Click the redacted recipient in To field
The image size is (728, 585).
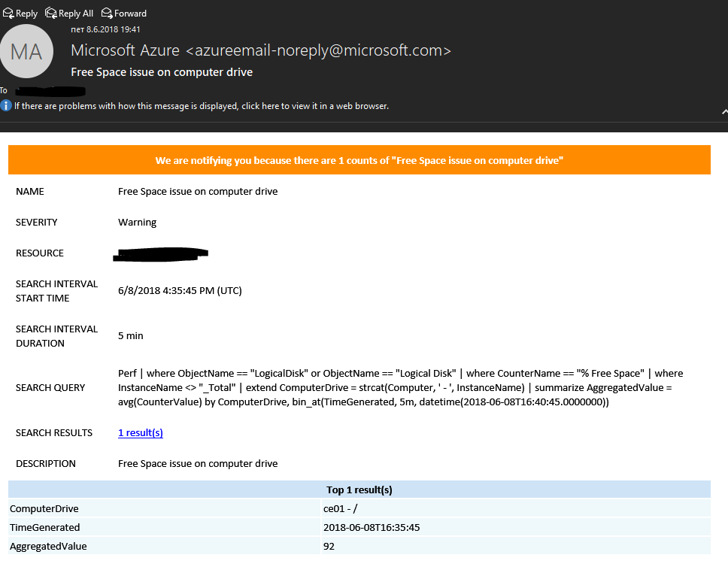coord(50,91)
